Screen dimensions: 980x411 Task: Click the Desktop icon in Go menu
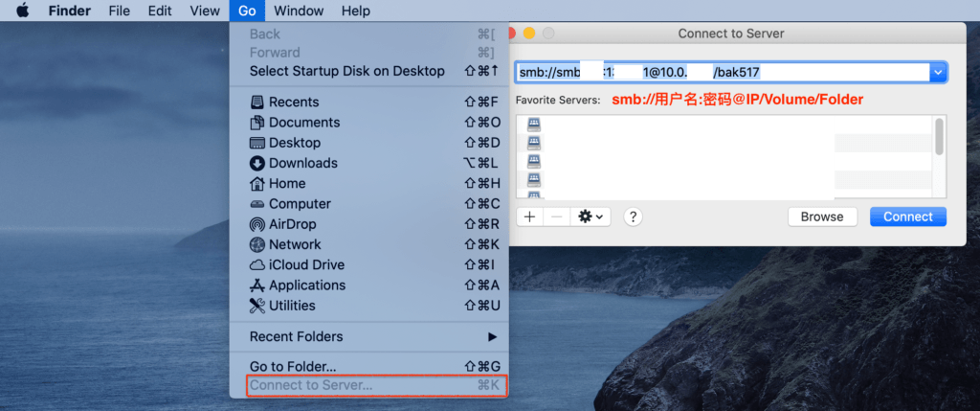pos(257,143)
